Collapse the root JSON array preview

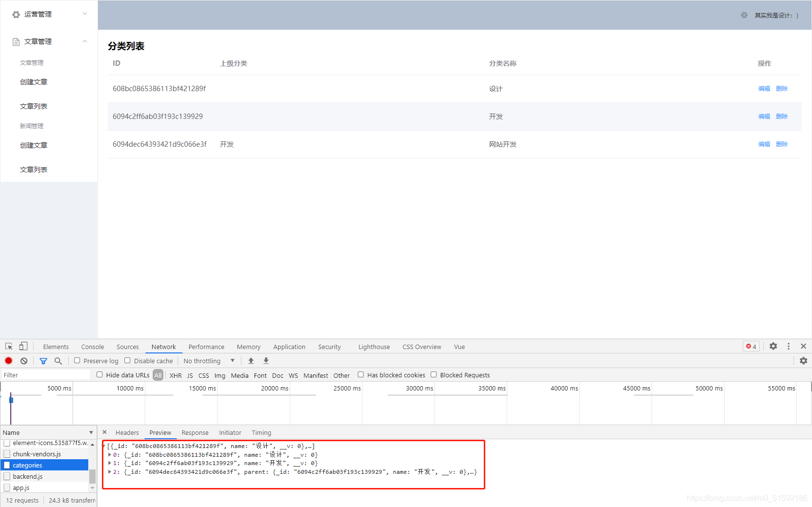pos(104,446)
